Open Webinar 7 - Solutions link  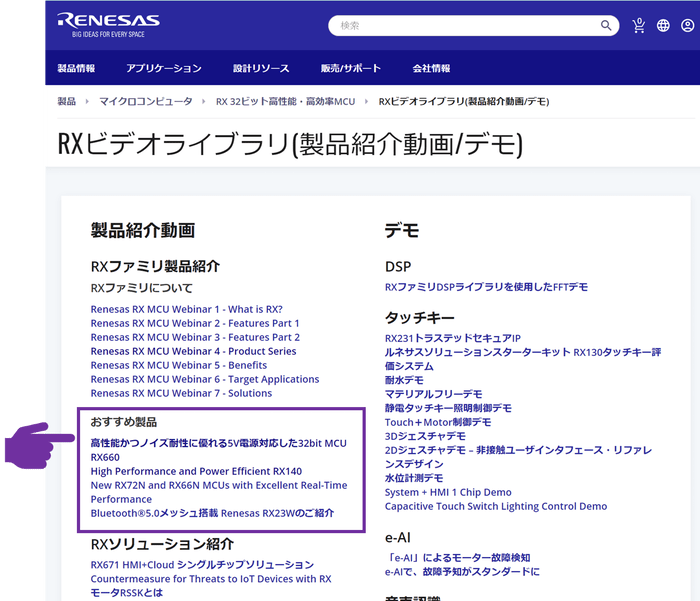pyautogui.click(x=181, y=393)
